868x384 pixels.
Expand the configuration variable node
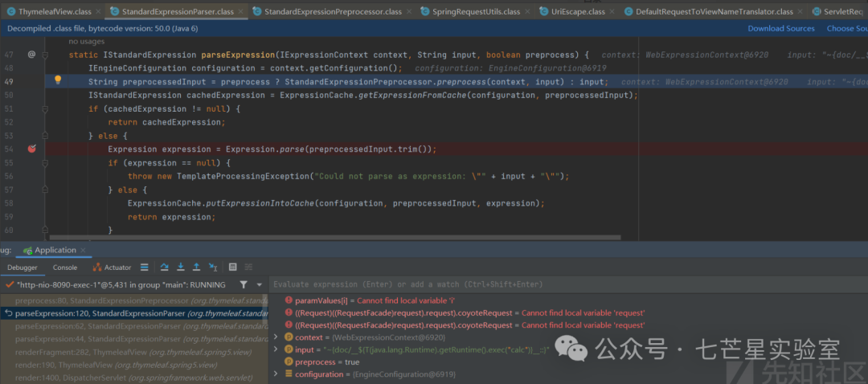click(x=276, y=374)
